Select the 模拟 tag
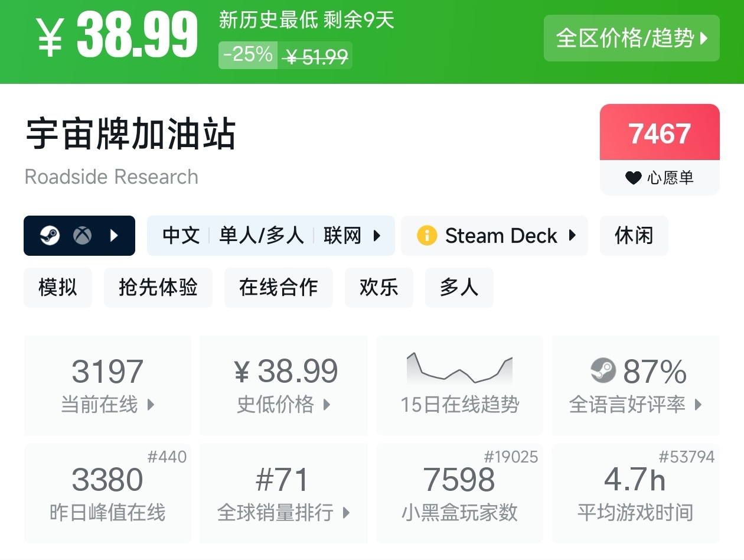Image resolution: width=744 pixels, height=560 pixels. click(57, 288)
